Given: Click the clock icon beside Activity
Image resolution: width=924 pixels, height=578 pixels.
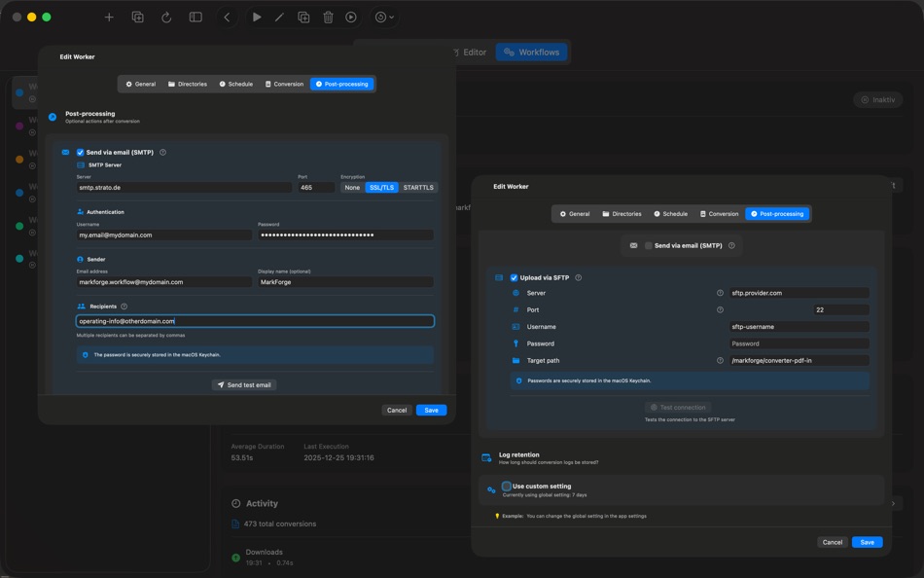Looking at the screenshot, I should (235, 503).
